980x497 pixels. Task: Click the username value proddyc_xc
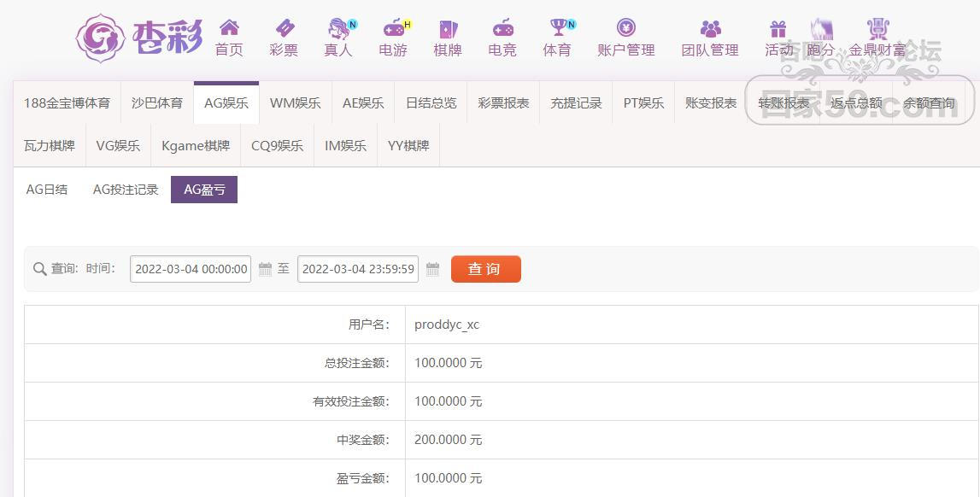447,325
